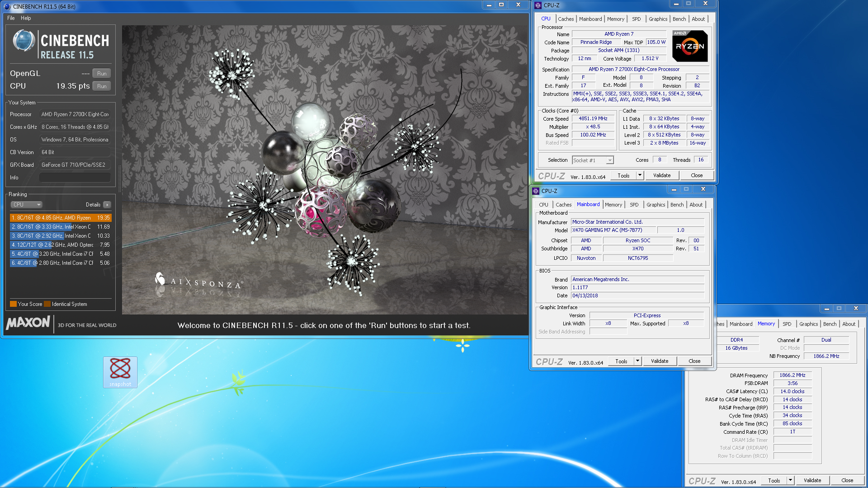Image resolution: width=868 pixels, height=488 pixels.
Task: Select About tab in Memory CPU-Z window
Action: click(849, 324)
